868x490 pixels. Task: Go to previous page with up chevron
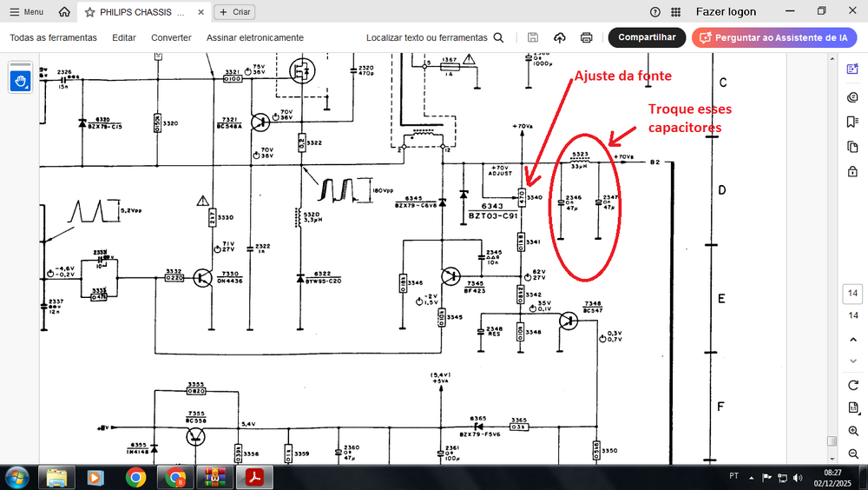point(852,339)
